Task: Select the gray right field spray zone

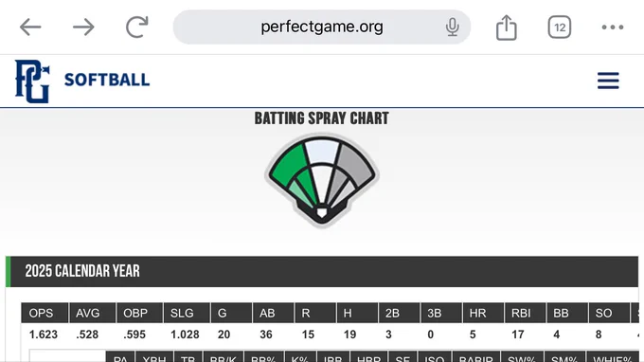Action: click(x=354, y=165)
